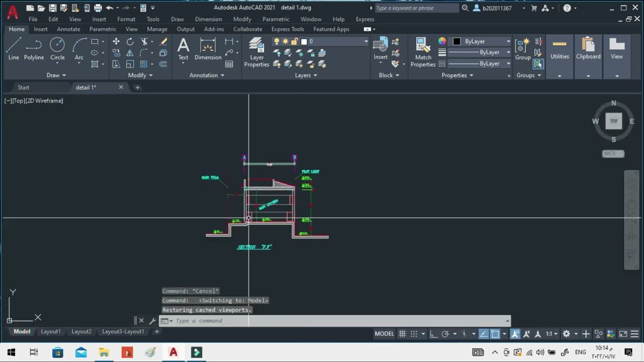Click the Text annotation tool
The width and height of the screenshot is (644, 362).
tap(183, 49)
